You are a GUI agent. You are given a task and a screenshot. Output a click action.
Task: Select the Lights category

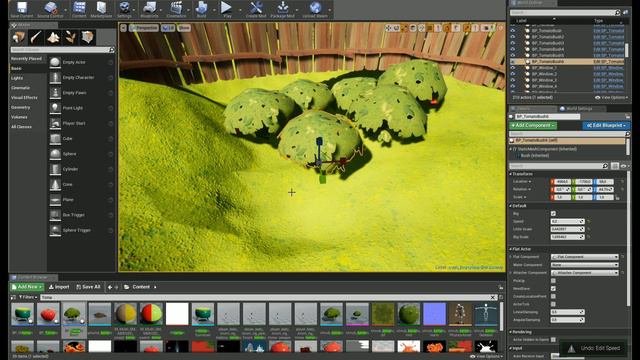tap(18, 78)
